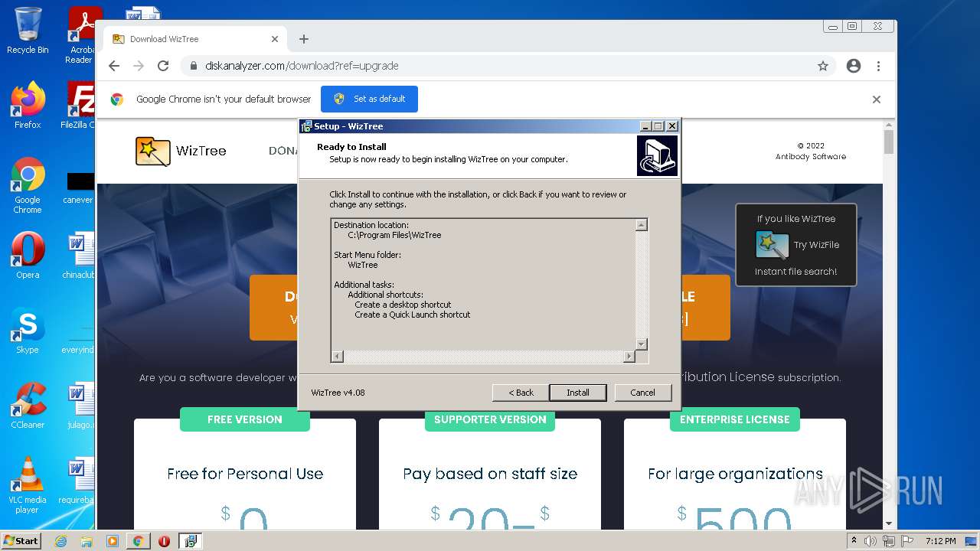Click Chrome's back navigation arrow

pyautogui.click(x=114, y=66)
